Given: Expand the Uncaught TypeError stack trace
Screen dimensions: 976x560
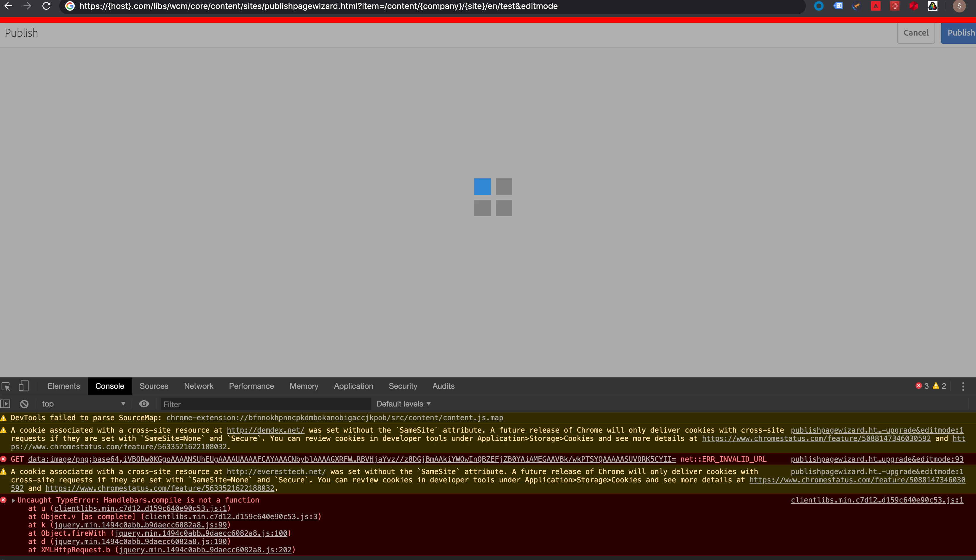Looking at the screenshot, I should coord(13,500).
